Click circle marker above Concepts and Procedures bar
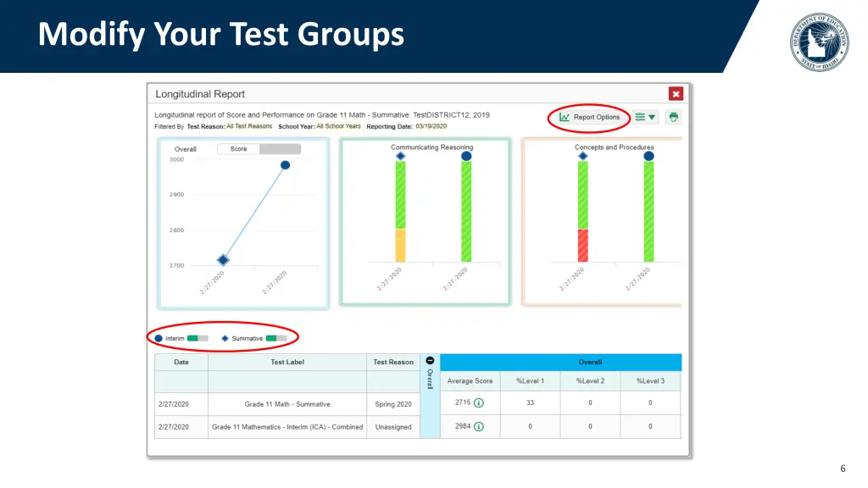The height and width of the screenshot is (488, 868). [648, 156]
